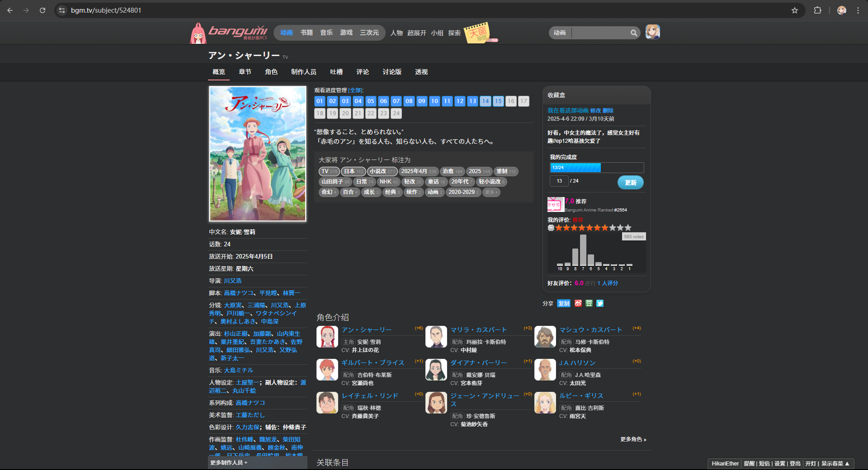
Task: Open J.A.ハリソン character avatar
Action: coord(545,370)
